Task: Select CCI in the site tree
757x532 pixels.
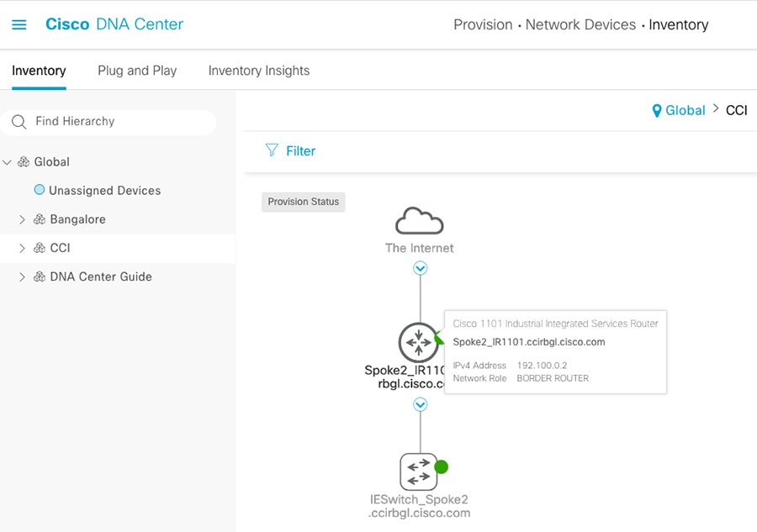Action: [x=61, y=248]
